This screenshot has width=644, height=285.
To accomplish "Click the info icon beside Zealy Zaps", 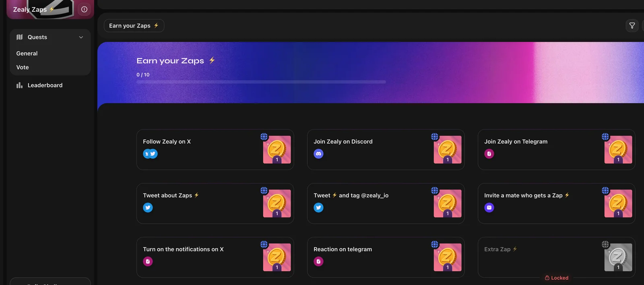I will (84, 9).
